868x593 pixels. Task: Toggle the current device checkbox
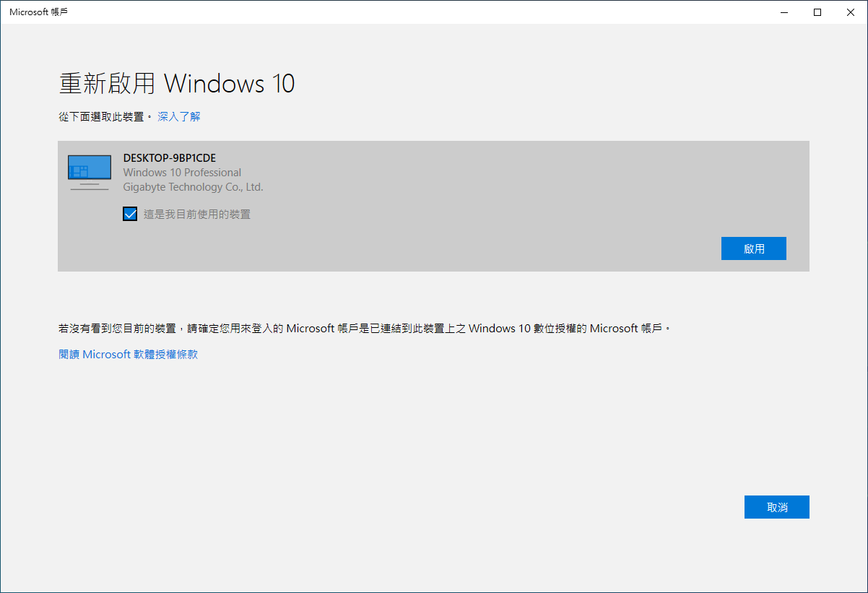tap(130, 214)
